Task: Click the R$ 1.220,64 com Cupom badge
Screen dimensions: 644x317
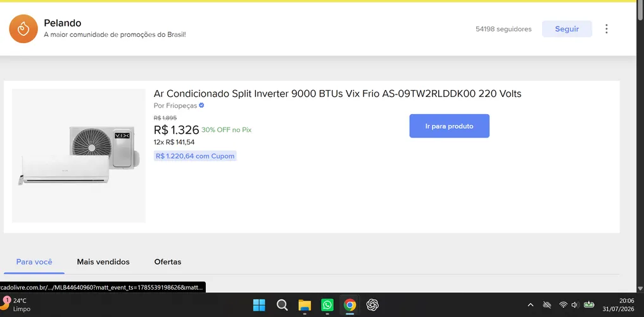Action: click(195, 156)
